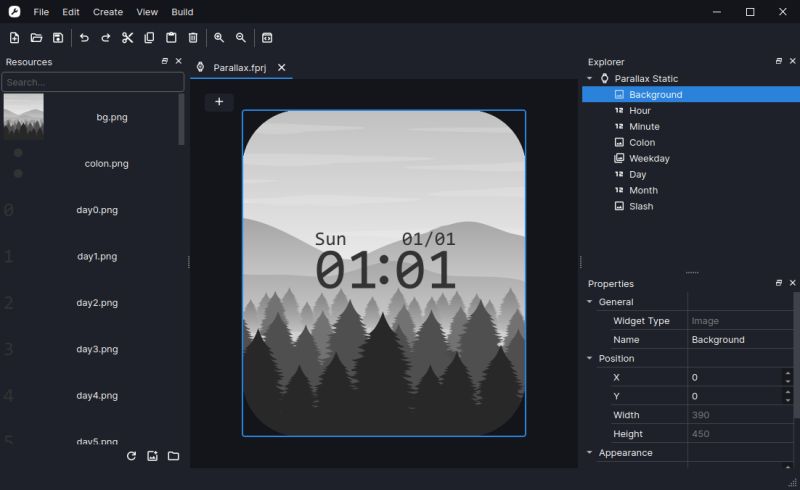Click the Zoom out magnifier icon
Viewport: 800px width, 490px height.
tap(241, 38)
